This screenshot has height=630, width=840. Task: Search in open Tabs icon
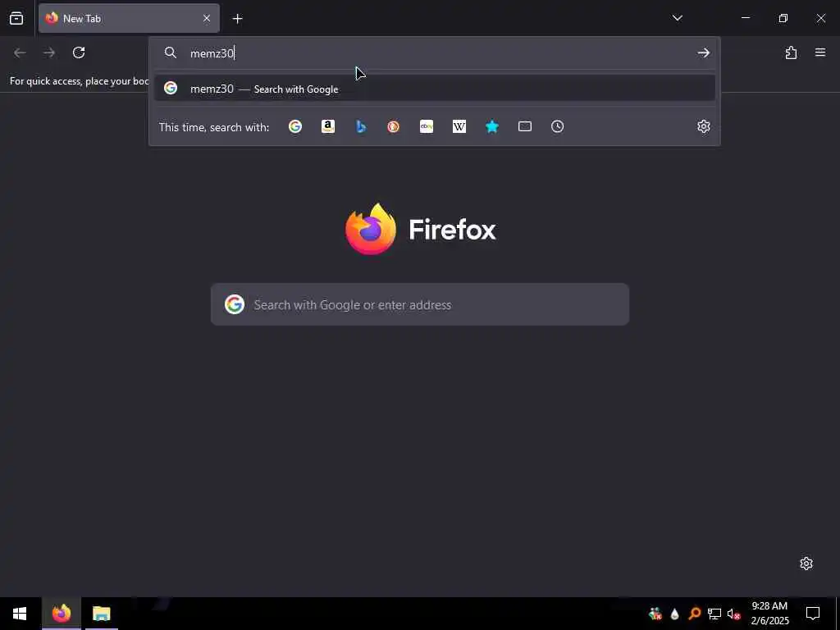[525, 126]
